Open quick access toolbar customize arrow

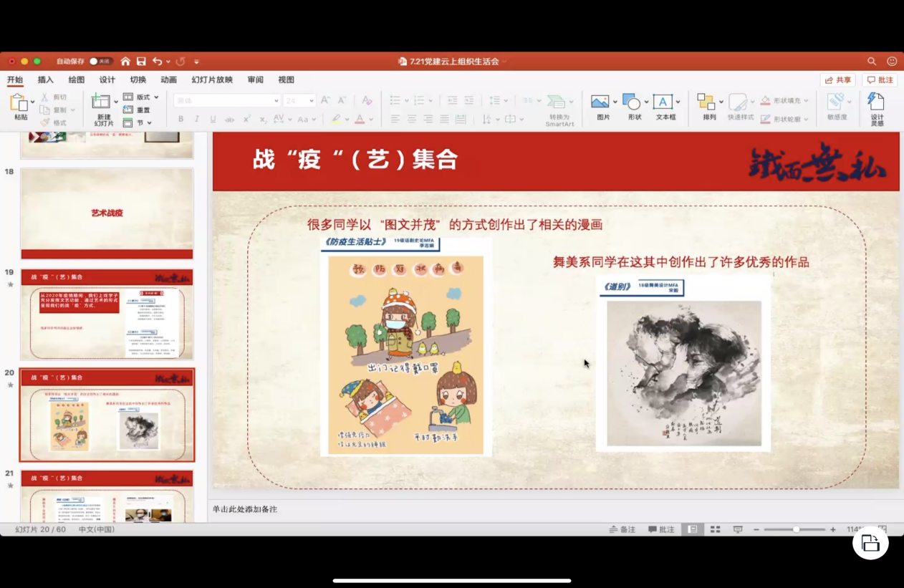tap(196, 62)
